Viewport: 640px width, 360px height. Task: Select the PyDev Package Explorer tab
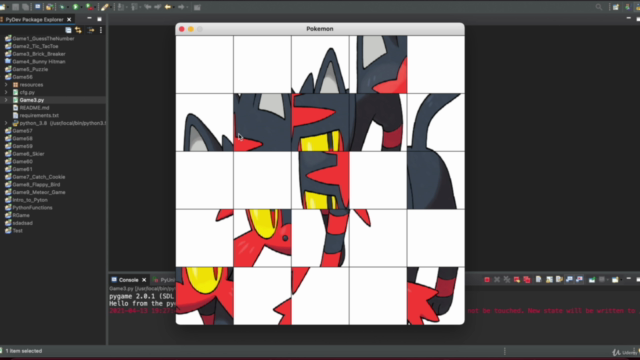[34, 19]
